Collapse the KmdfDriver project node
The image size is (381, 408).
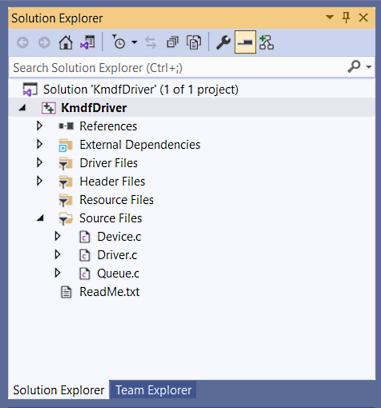[x=22, y=108]
